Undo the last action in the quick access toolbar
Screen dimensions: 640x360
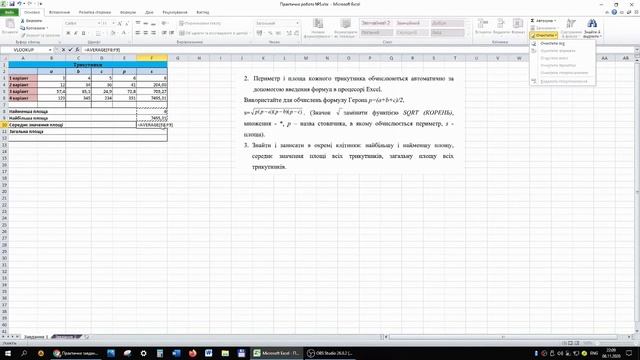pos(19,4)
